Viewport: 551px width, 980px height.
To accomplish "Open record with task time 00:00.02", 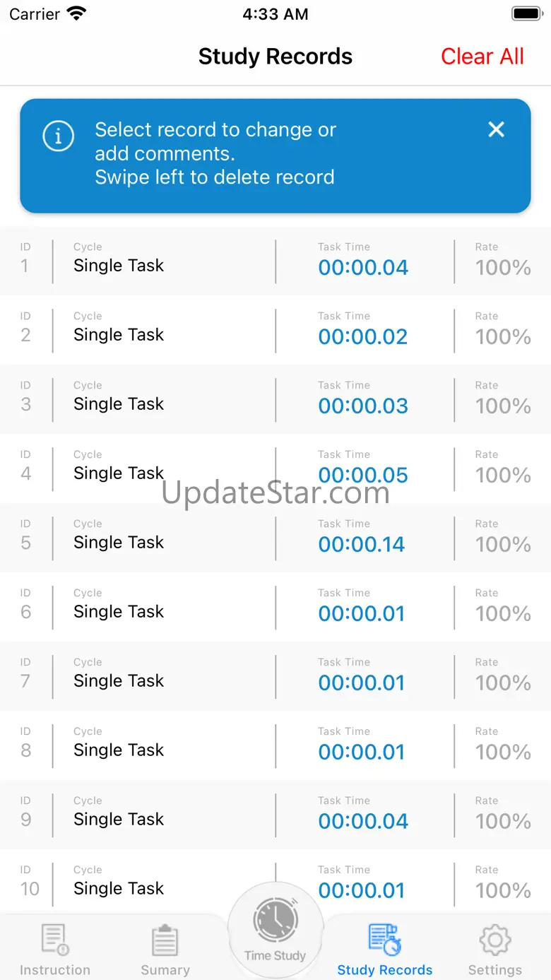I will point(363,336).
